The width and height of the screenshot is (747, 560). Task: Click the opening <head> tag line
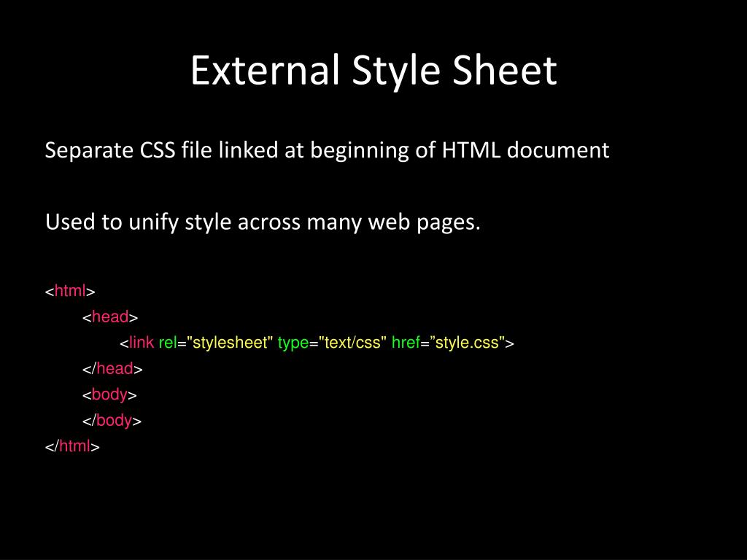point(110,316)
